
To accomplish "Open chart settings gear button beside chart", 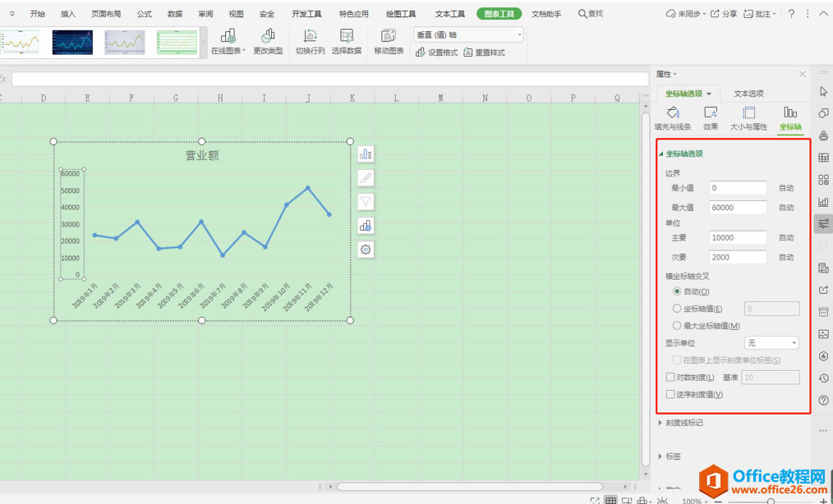I will [366, 250].
